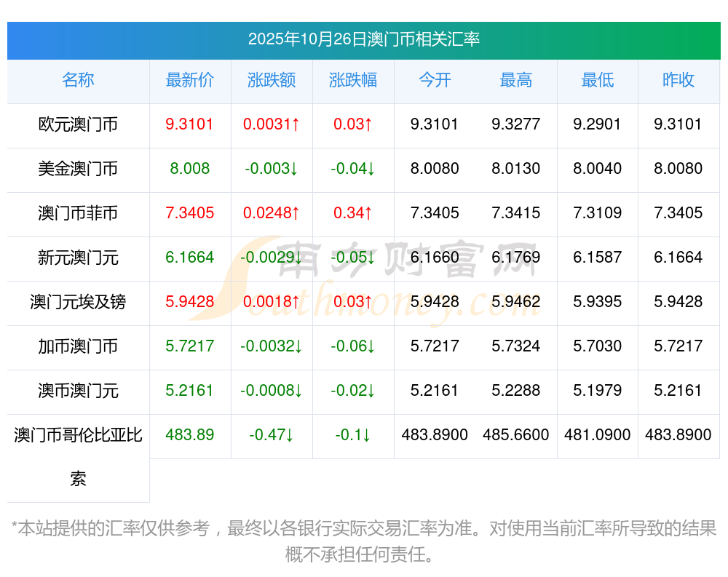Click the opening value 8.0080 for 美金澳门币
The image size is (728, 577).
tap(435, 169)
